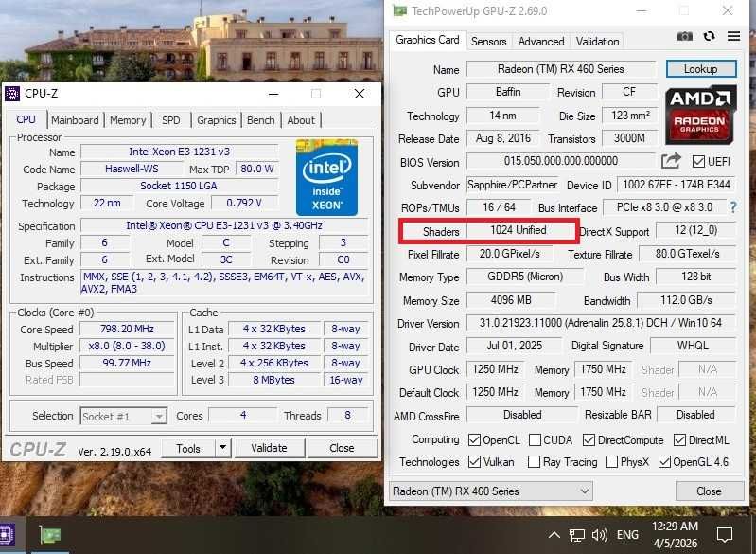Image resolution: width=756 pixels, height=554 pixels.
Task: Click the Digital Signature WHQL field
Action: [x=693, y=346]
